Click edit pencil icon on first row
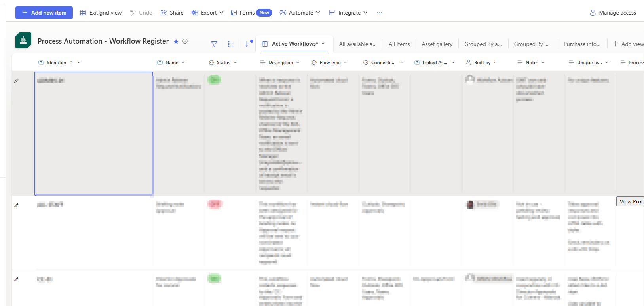This screenshot has width=644, height=306. (x=16, y=81)
